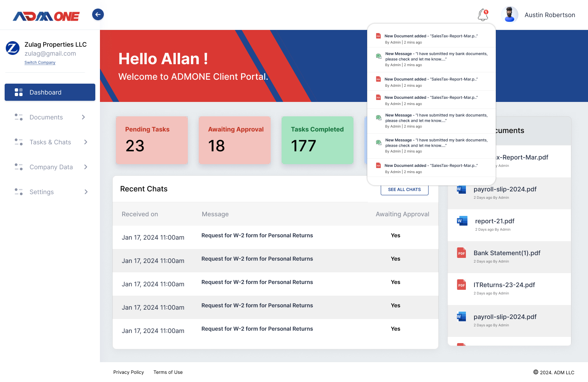Expand the Documents menu chevron

83,117
